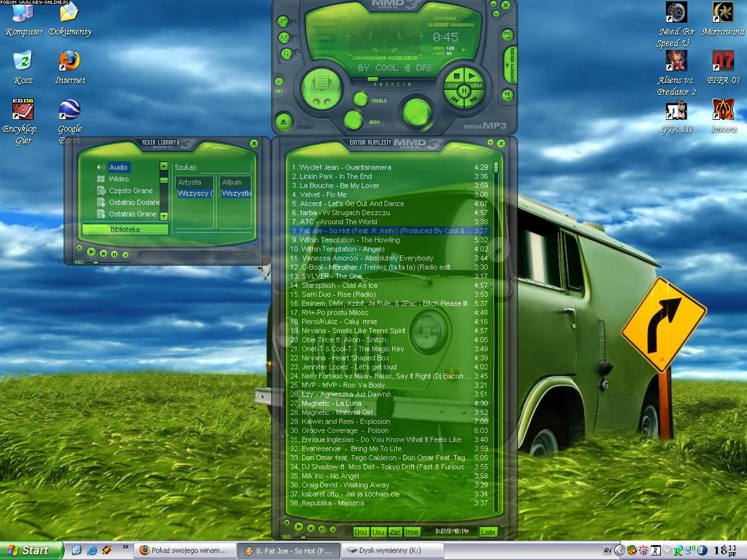Select Nirvana - Smells Like Teens Spirit track
This screenshot has width=747, height=560.
353,331
